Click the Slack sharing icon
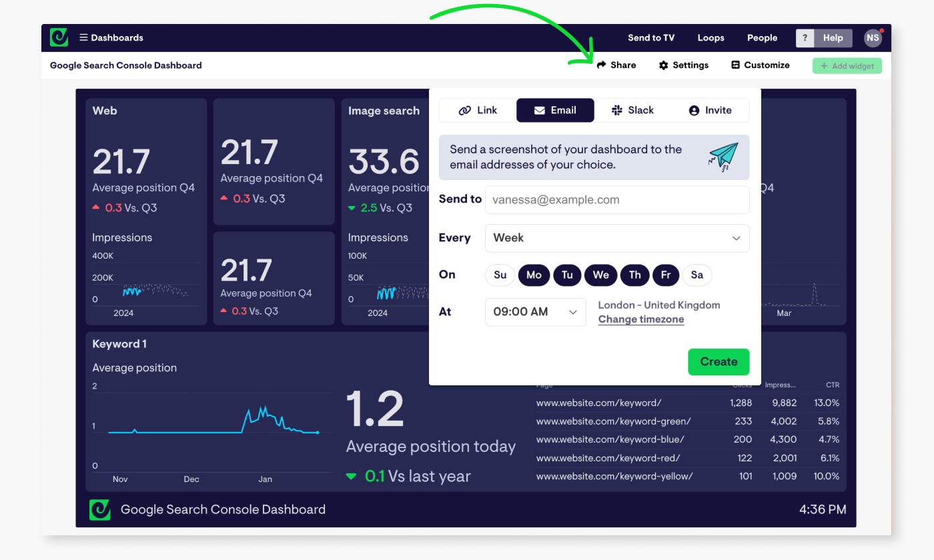 point(617,110)
